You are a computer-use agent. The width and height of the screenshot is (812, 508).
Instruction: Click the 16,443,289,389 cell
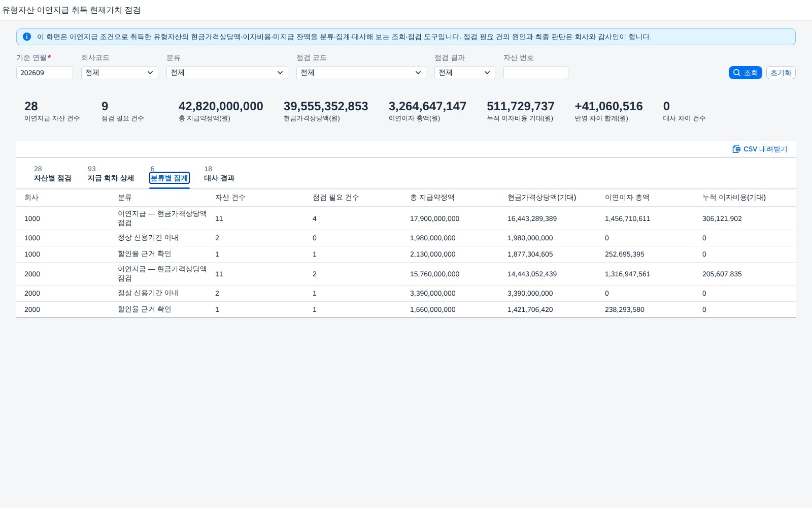pos(532,219)
